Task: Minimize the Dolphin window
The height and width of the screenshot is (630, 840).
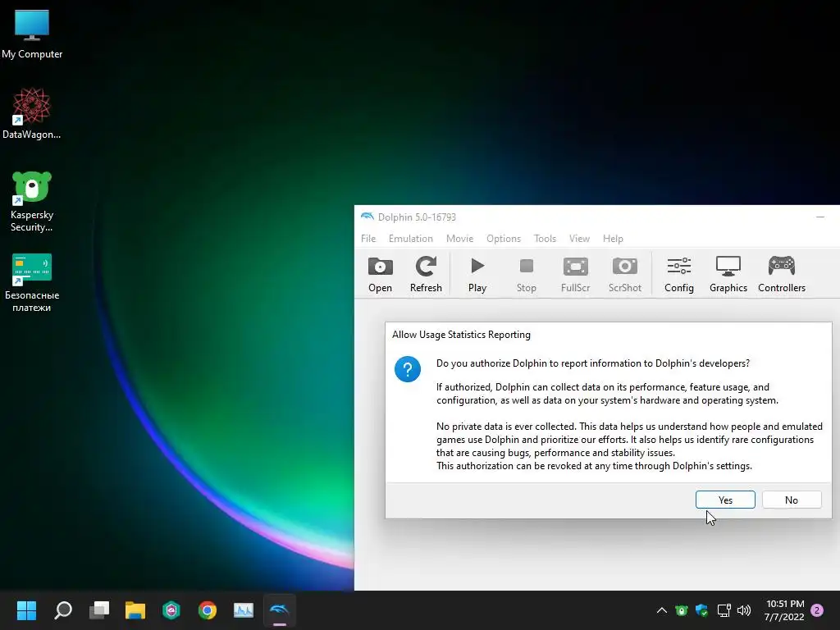Action: pos(820,217)
